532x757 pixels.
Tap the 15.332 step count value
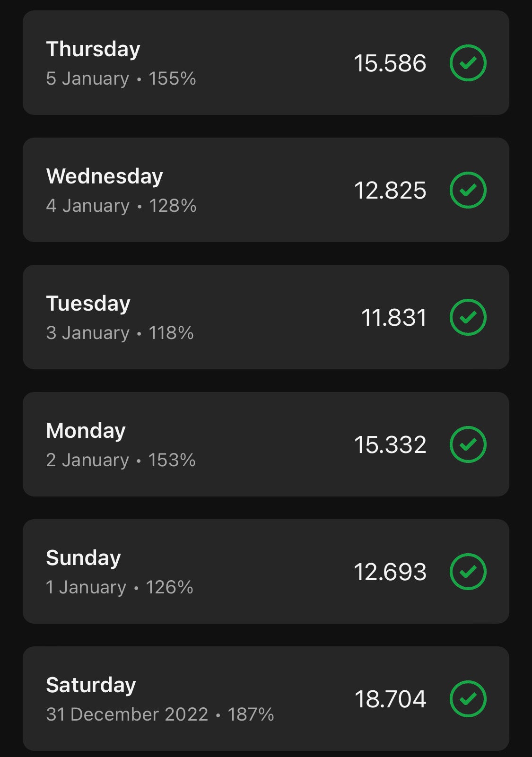(x=390, y=445)
